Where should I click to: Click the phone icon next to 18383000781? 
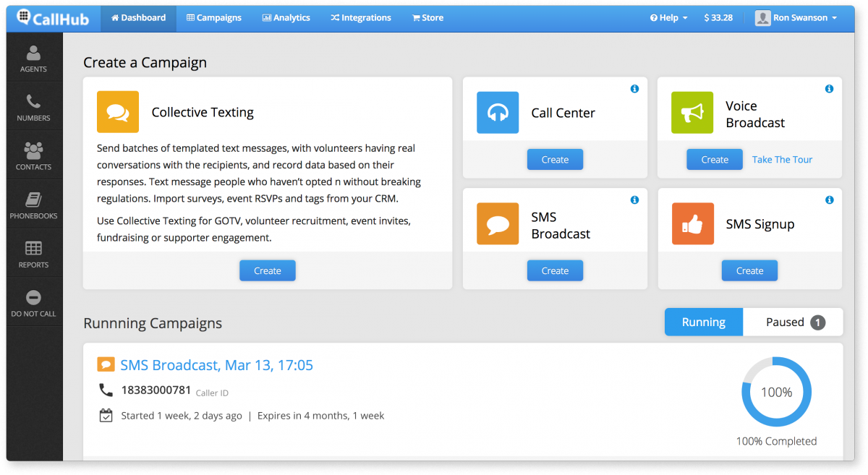pos(106,390)
